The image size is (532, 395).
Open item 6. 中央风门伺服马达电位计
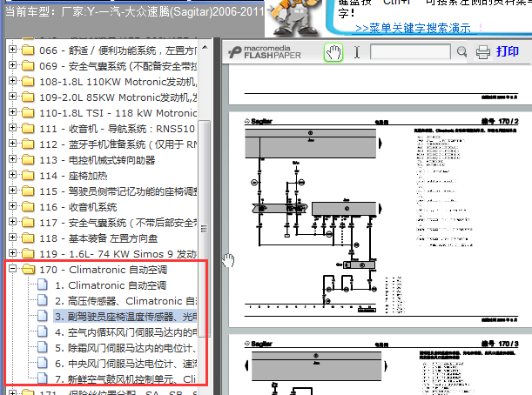125,364
